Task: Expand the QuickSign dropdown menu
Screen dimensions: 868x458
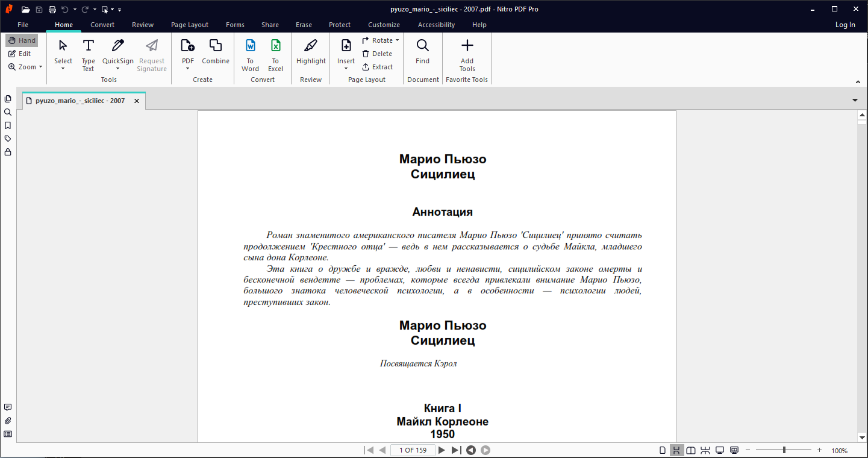Action: click(x=118, y=68)
